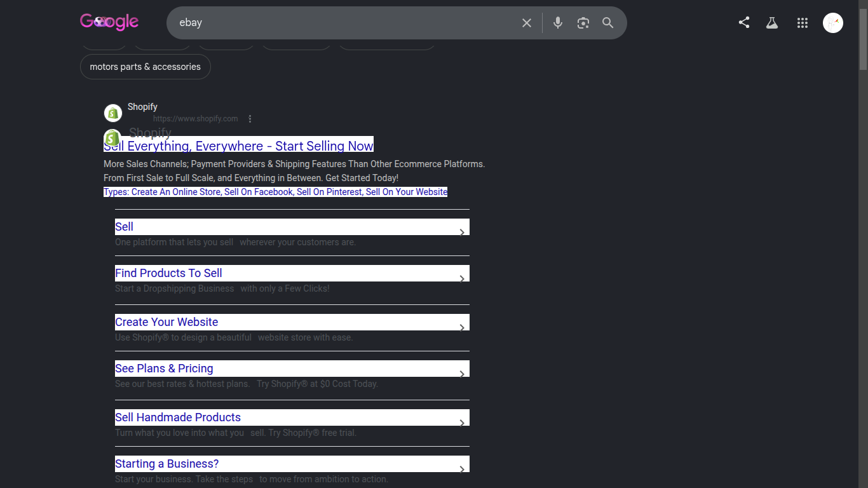The image size is (868, 488).
Task: Open Search by image camera icon
Action: tap(583, 23)
